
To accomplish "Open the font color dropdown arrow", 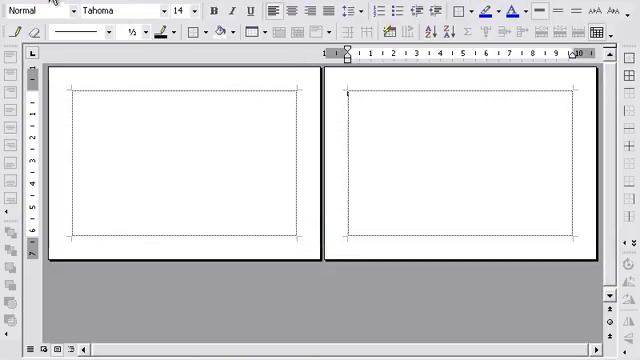I will [526, 11].
